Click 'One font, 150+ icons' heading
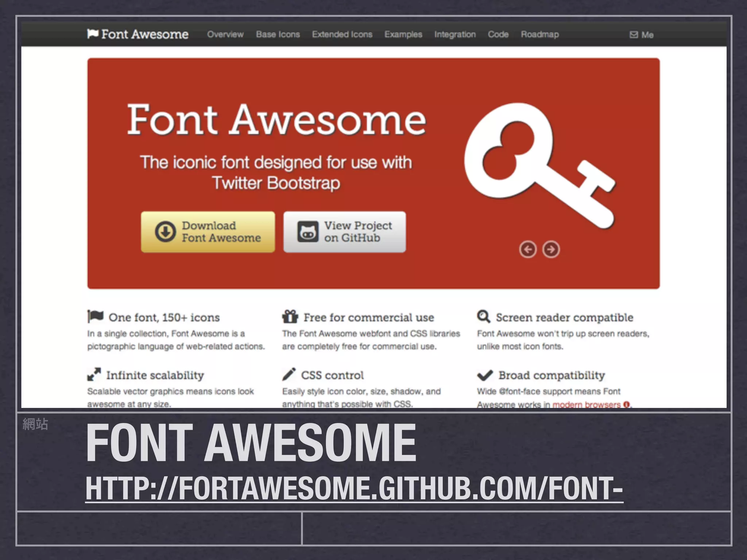This screenshot has height=560, width=747. coord(164,317)
